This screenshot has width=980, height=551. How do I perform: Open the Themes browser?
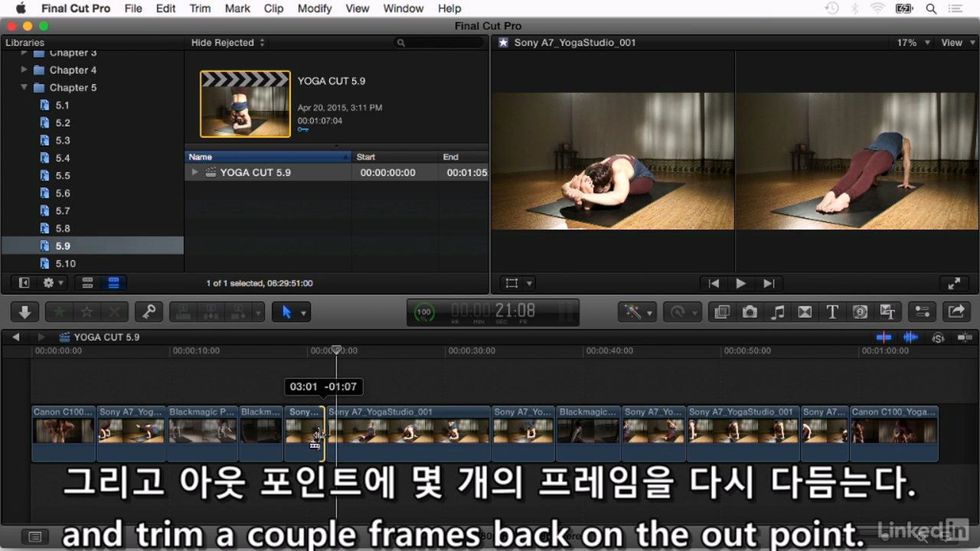pyautogui.click(x=887, y=311)
